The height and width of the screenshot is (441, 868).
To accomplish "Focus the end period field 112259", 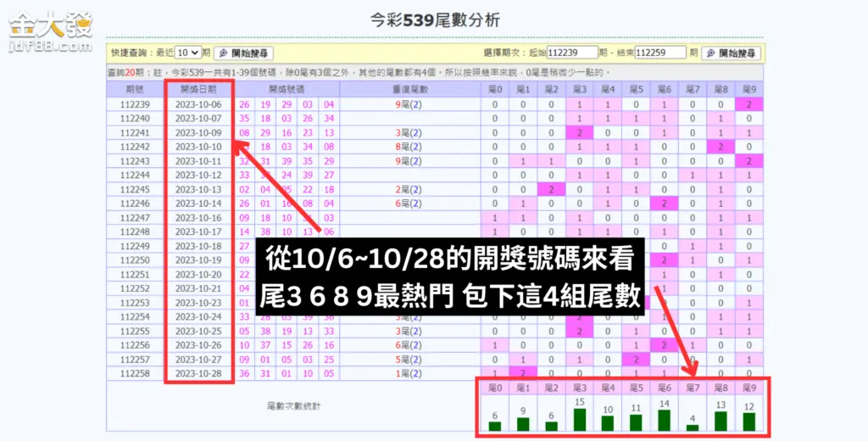I will [x=660, y=53].
